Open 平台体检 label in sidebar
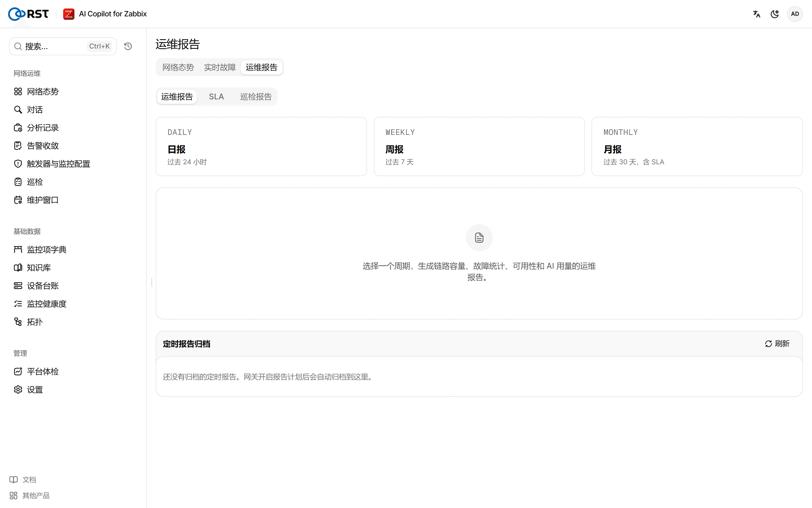812x508 pixels. [x=43, y=371]
